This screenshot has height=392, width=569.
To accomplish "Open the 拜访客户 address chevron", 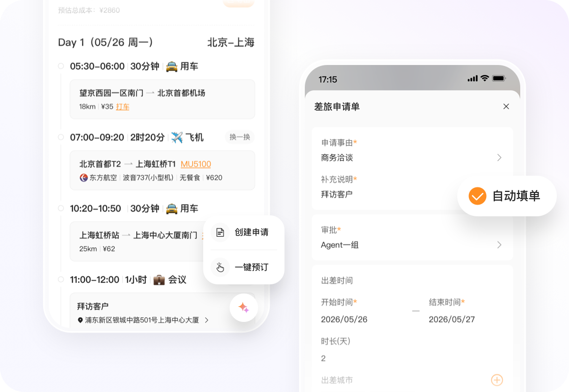I will click(206, 320).
